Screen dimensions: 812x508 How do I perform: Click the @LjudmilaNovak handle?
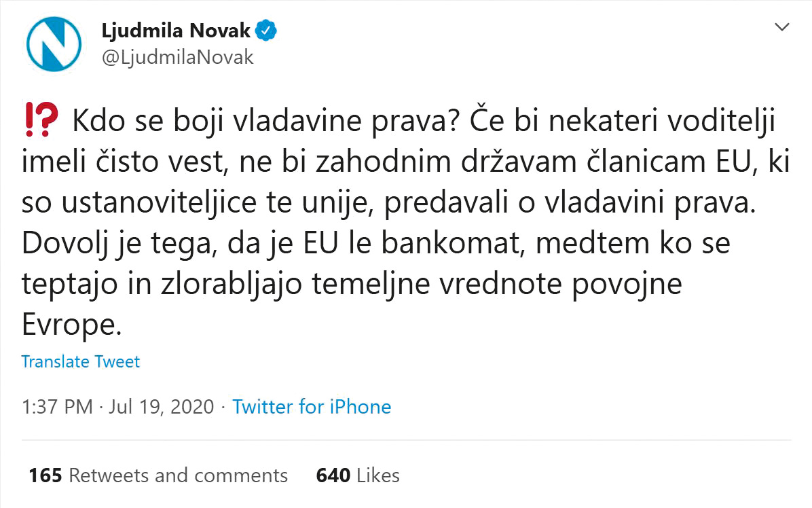[179, 58]
